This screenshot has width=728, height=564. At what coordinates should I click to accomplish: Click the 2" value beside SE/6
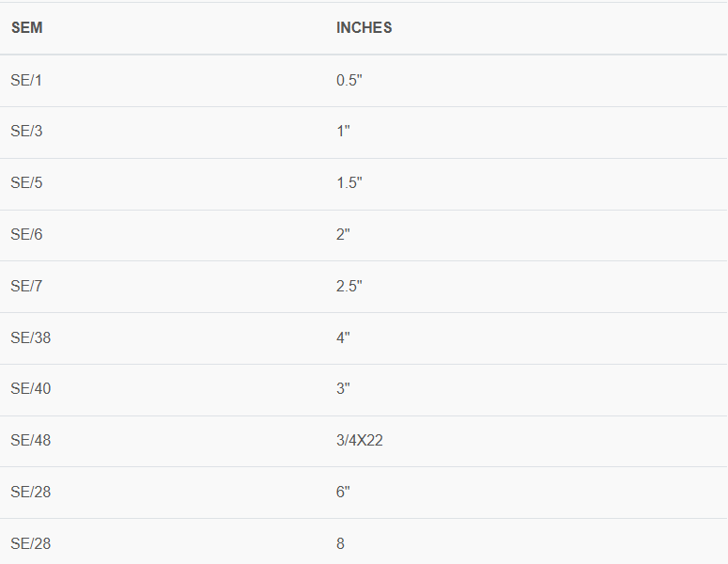point(343,234)
